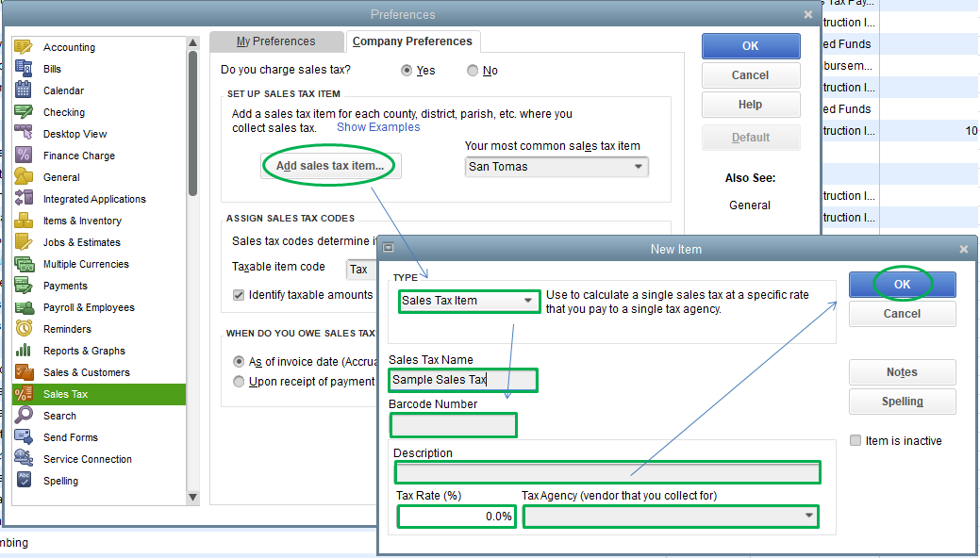
Task: Select the Reports & Graphs icon
Action: (x=24, y=350)
